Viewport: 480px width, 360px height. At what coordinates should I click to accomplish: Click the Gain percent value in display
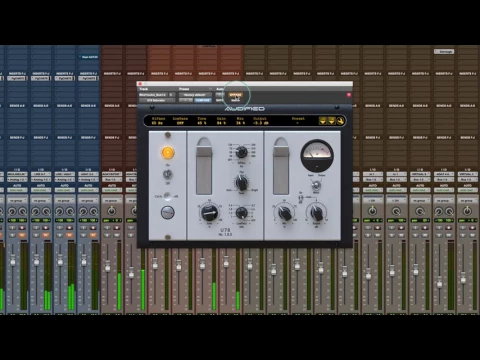pyautogui.click(x=221, y=123)
